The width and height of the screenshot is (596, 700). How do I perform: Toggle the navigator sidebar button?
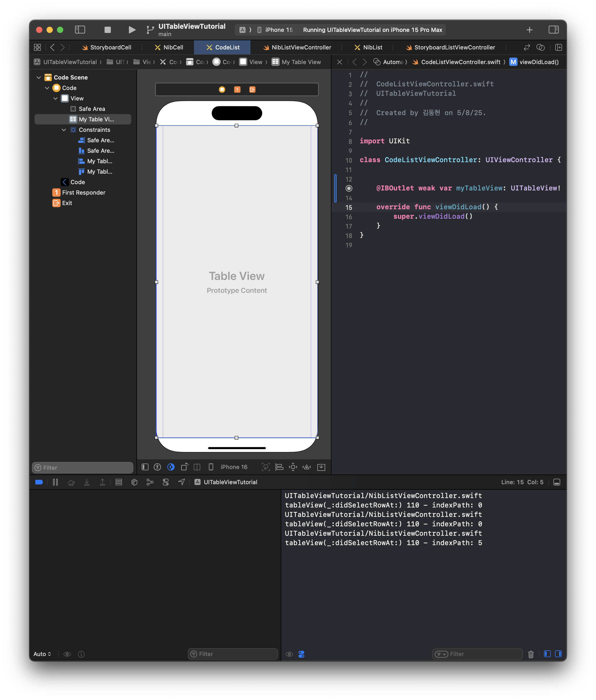[80, 30]
